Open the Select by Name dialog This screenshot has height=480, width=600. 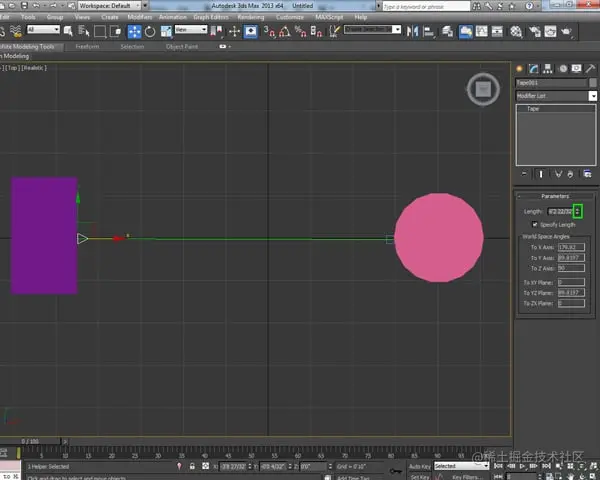pos(84,31)
